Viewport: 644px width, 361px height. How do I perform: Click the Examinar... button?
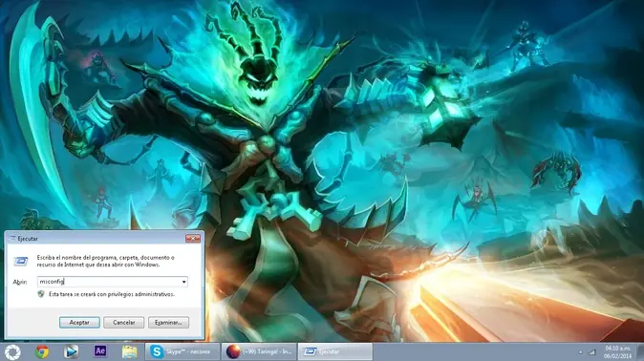point(168,323)
